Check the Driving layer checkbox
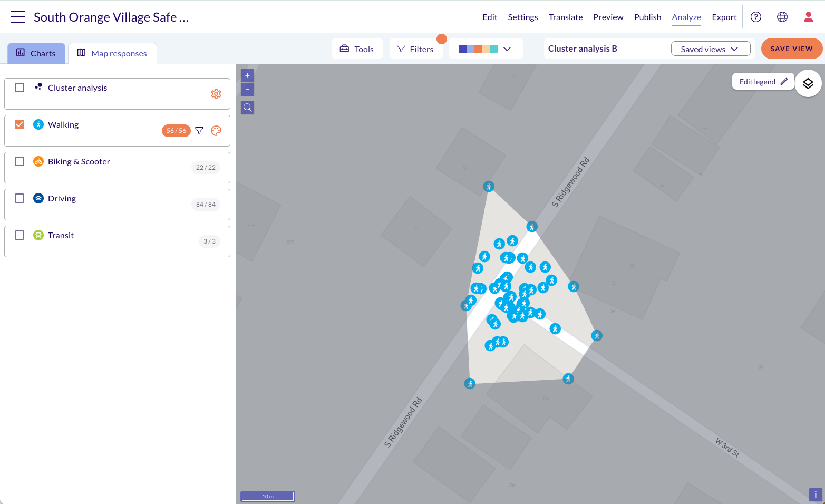The width and height of the screenshot is (825, 504). tap(20, 198)
